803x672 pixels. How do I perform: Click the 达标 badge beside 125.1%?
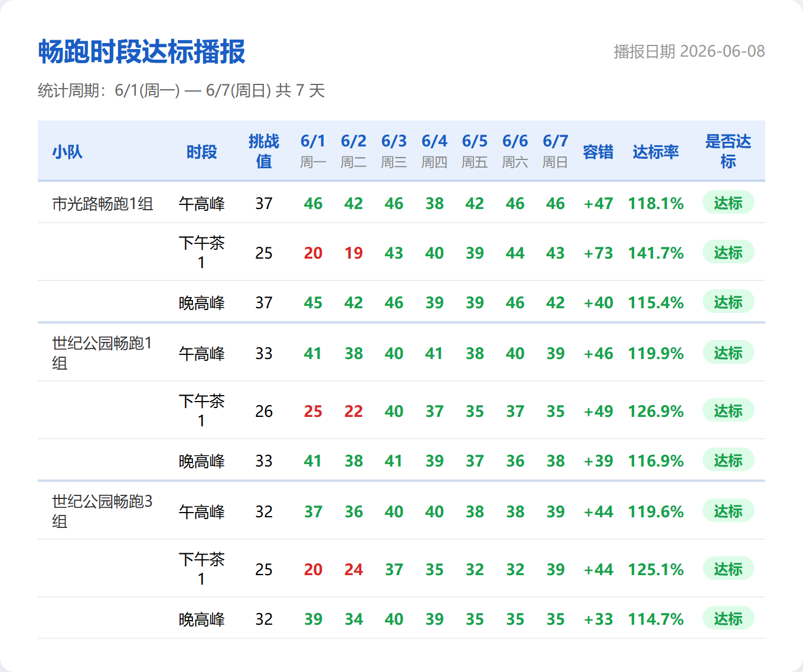click(728, 569)
